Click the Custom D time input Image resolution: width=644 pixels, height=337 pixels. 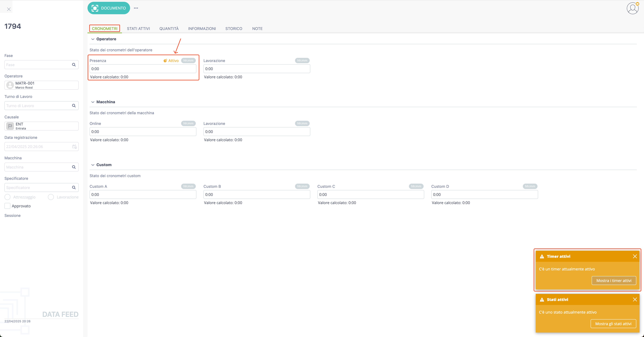(485, 194)
